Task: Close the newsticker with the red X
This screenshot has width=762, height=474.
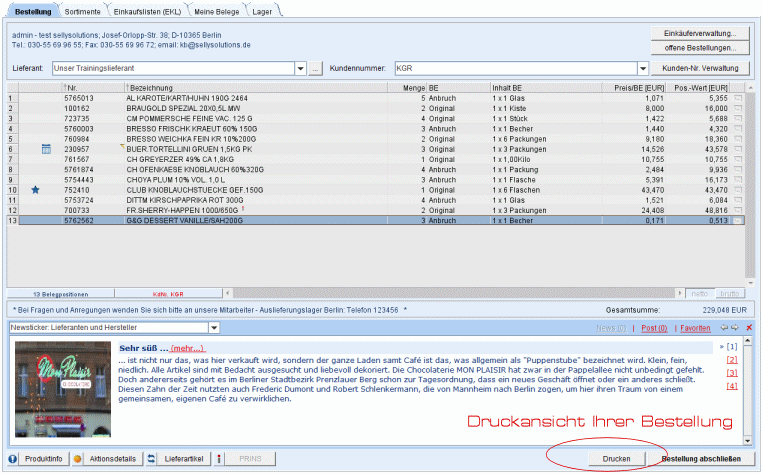Action: 749,328
